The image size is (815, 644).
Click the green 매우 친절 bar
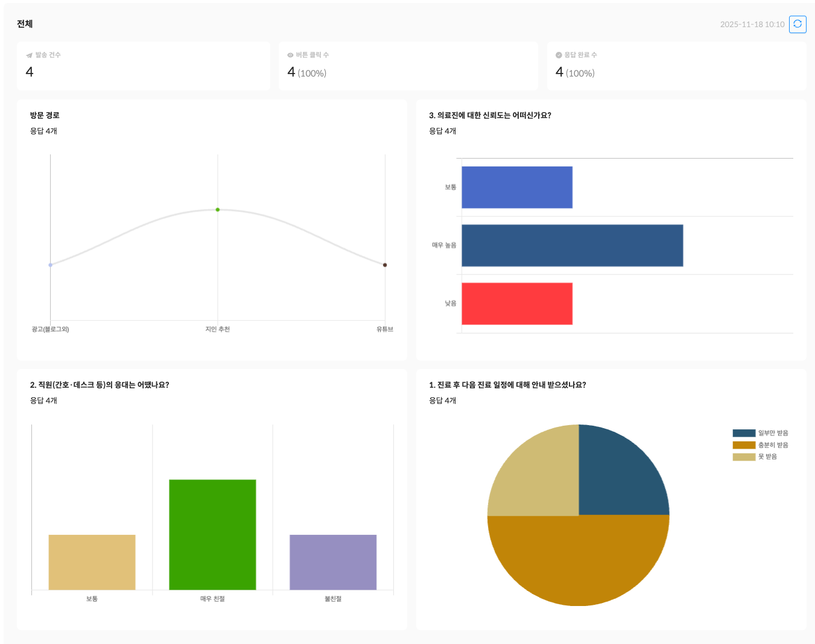[x=212, y=535]
